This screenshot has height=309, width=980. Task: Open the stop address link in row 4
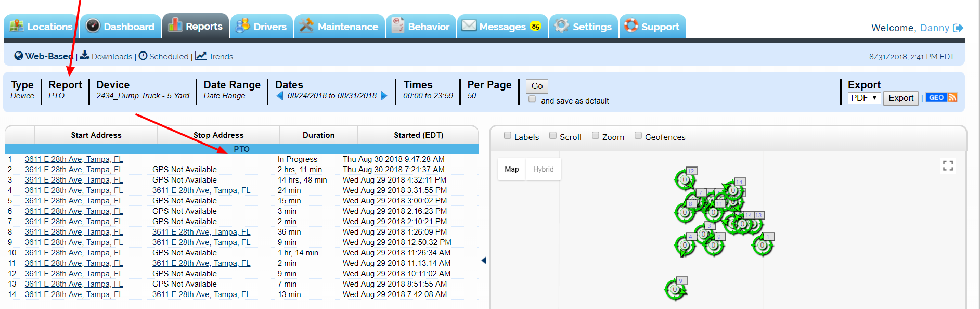201,190
